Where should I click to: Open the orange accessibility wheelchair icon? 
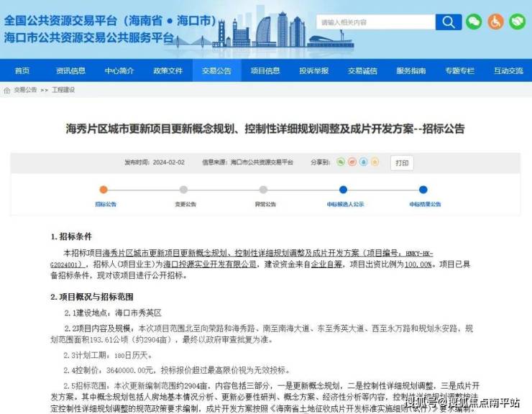point(495,22)
